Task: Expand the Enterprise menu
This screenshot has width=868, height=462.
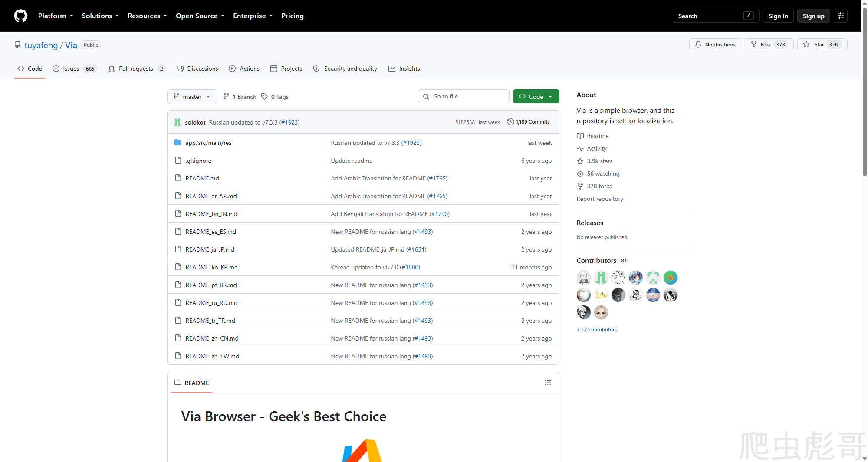Action: coord(253,16)
